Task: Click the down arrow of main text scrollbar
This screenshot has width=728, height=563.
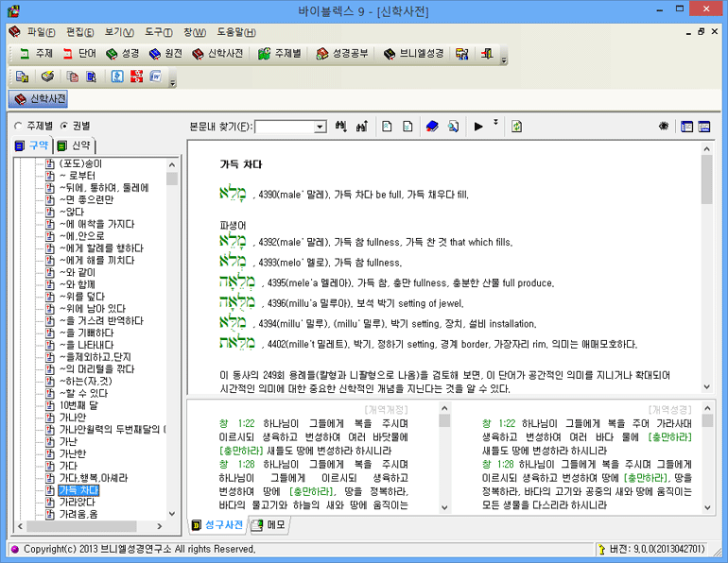Action: [706, 386]
